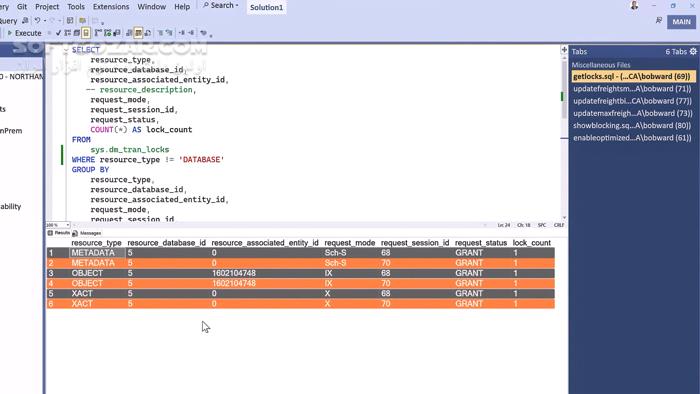Click the Save All icon next to Redo
Image resolution: width=700 pixels, height=394 pixels.
(70, 21)
